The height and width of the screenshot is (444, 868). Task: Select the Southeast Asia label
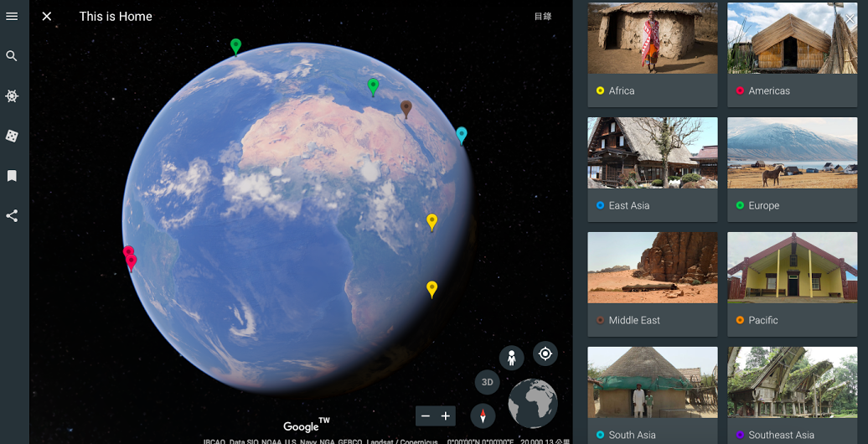781,435
